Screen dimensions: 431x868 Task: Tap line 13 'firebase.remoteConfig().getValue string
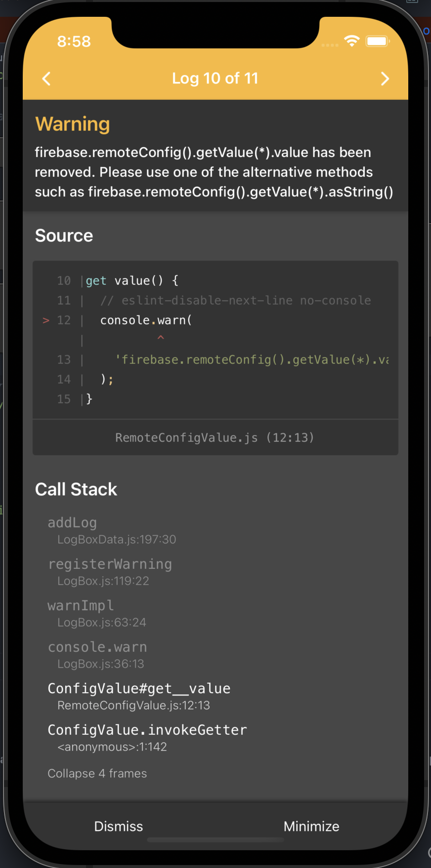point(252,359)
